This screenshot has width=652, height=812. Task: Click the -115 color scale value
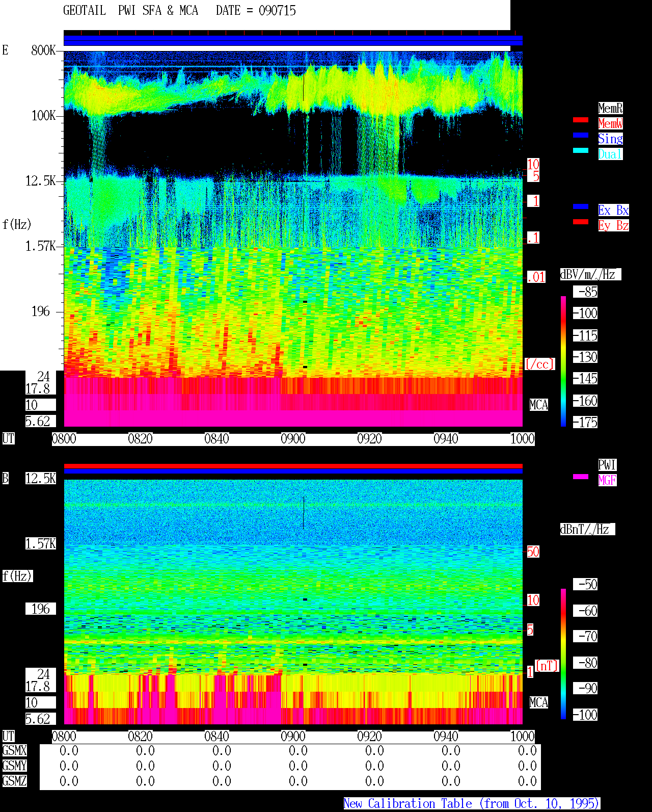pos(586,335)
